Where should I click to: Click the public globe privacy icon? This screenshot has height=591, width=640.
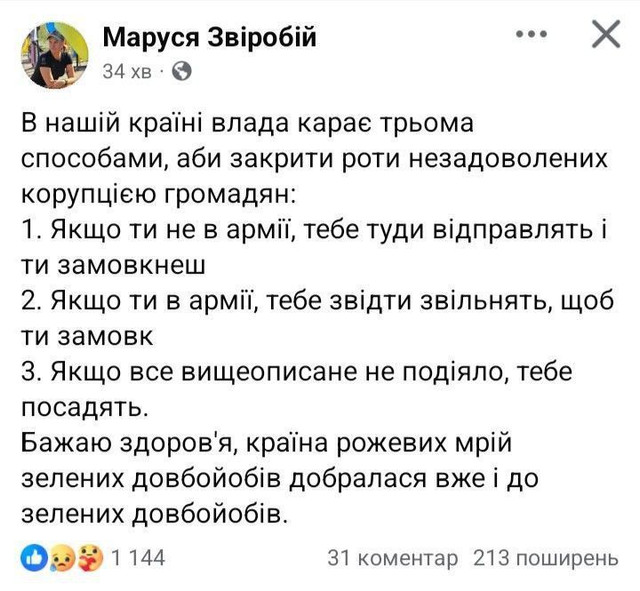(182, 72)
